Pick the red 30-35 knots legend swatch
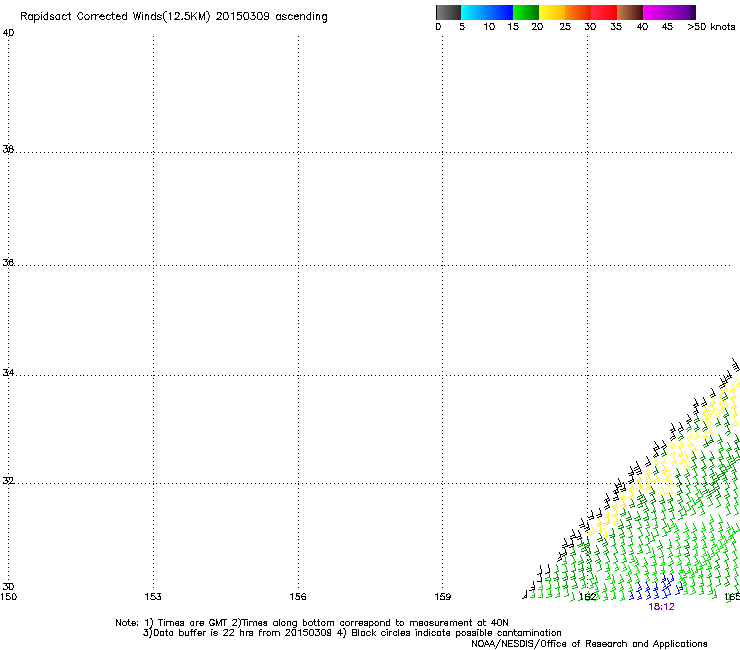Image resolution: width=740 pixels, height=650 pixels. (604, 12)
